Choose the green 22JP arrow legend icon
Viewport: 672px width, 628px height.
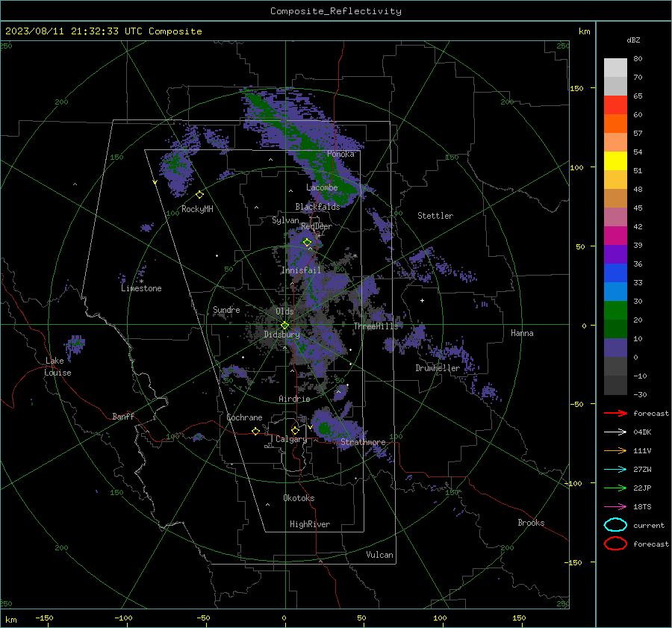click(615, 488)
